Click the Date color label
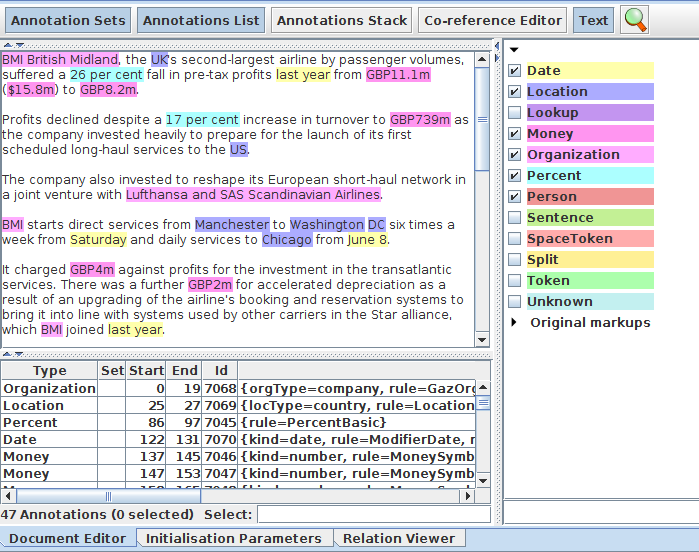This screenshot has height=552, width=699. coord(590,70)
